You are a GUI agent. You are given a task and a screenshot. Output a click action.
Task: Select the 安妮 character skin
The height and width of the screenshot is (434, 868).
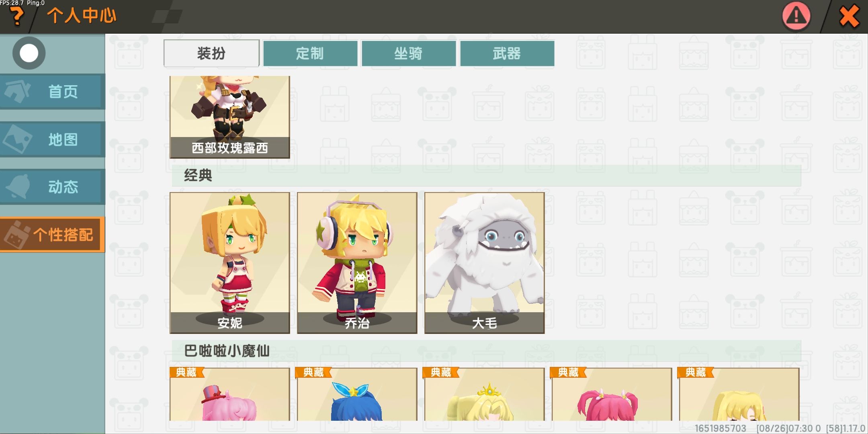pyautogui.click(x=230, y=263)
